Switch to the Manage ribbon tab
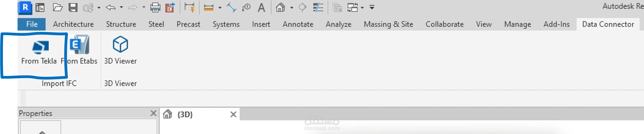Screen dimensions: 644x134 click(x=518, y=24)
